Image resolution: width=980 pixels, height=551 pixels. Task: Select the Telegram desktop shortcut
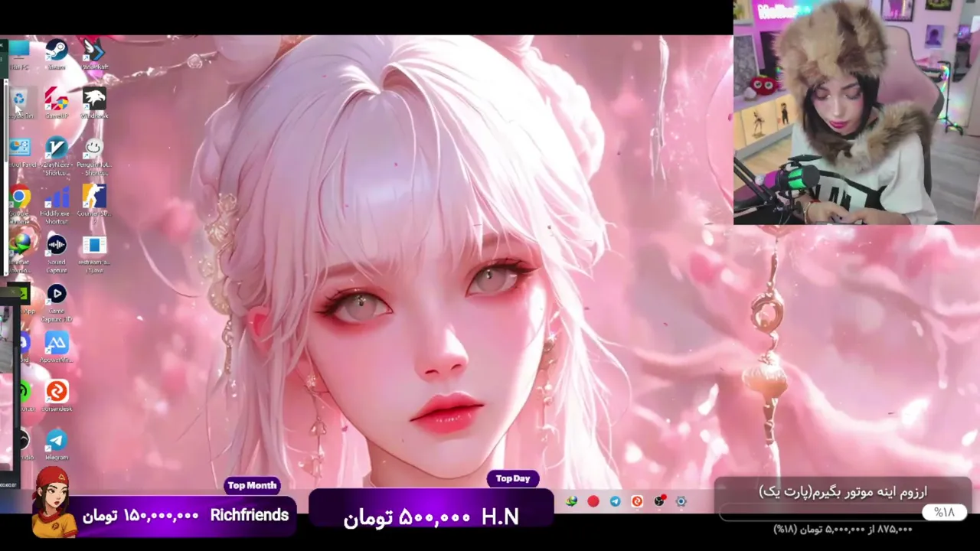click(x=56, y=445)
